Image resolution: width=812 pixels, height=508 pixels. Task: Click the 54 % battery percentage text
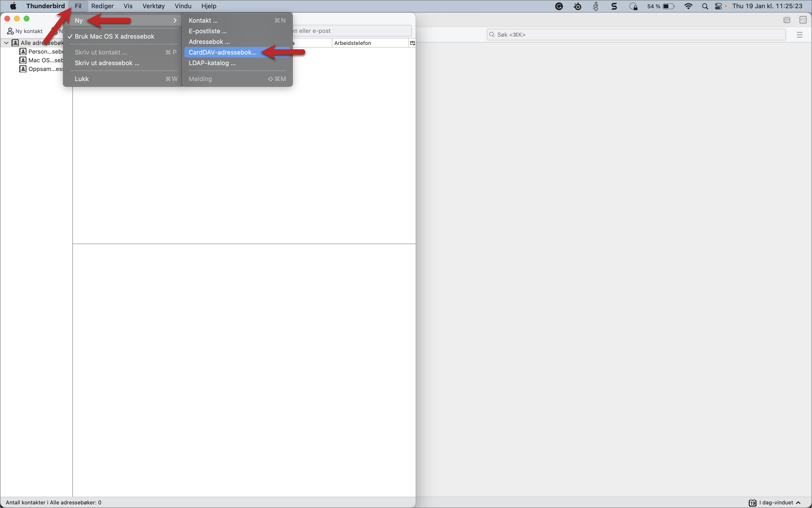[653, 6]
